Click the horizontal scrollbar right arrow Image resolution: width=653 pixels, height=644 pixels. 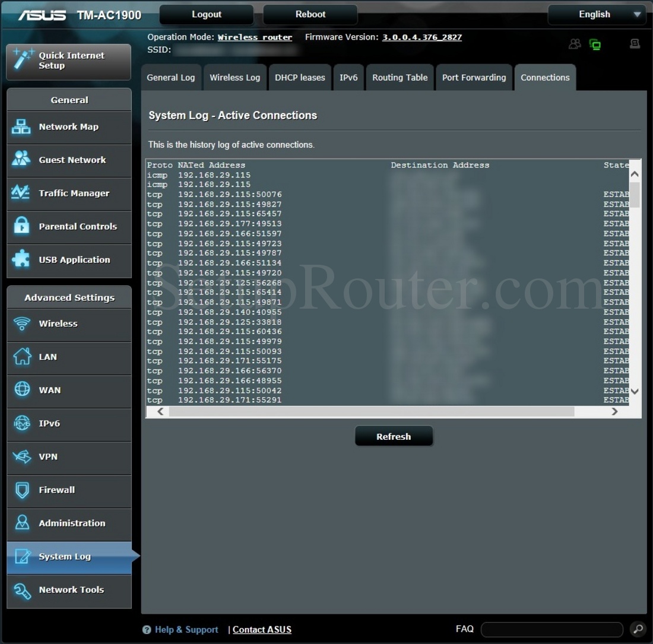click(614, 411)
